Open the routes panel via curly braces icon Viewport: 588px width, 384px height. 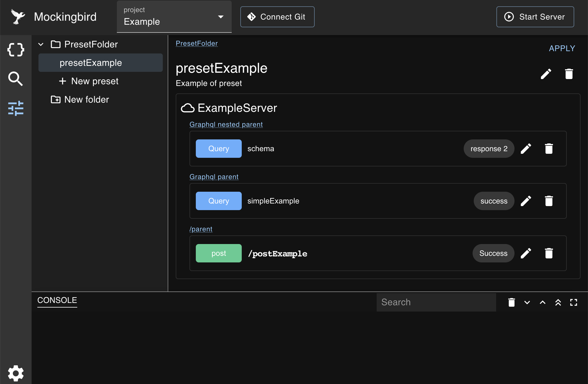coord(16,49)
